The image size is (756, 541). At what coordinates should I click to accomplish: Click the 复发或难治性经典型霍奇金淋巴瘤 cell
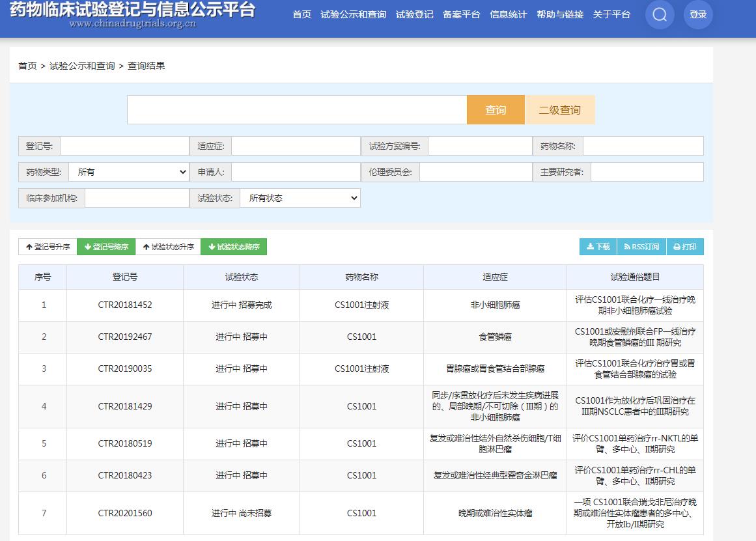[495, 475]
